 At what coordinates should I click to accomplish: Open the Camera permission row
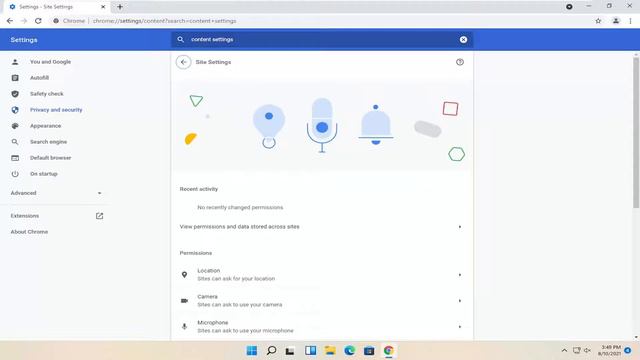coord(322,301)
